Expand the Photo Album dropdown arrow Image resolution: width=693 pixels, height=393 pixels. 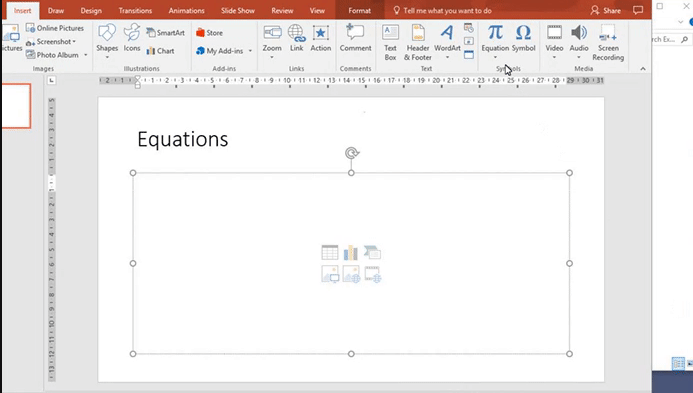[86, 55]
